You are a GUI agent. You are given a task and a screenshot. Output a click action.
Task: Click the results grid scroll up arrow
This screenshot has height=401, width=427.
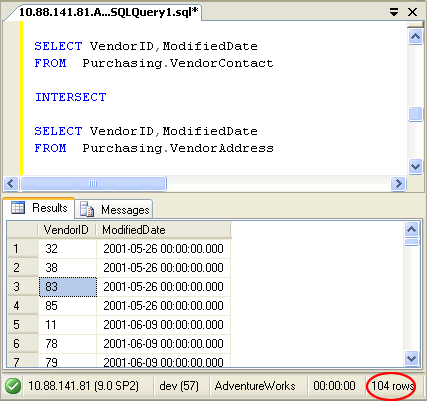[x=411, y=229]
